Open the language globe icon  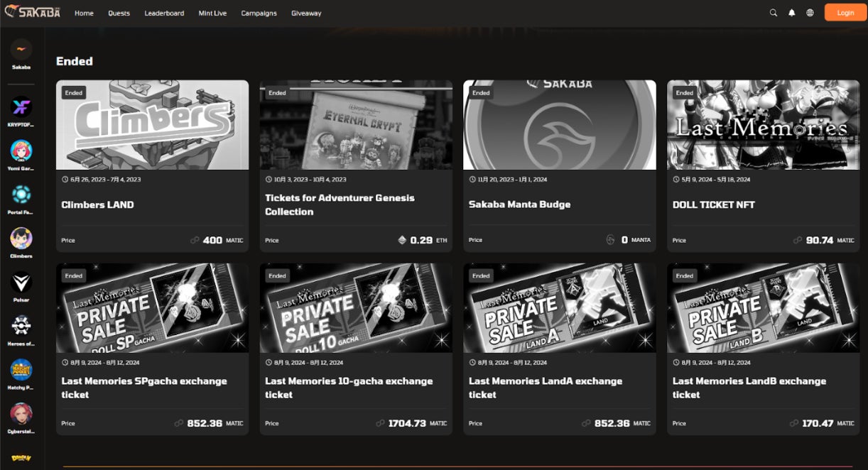pyautogui.click(x=810, y=13)
